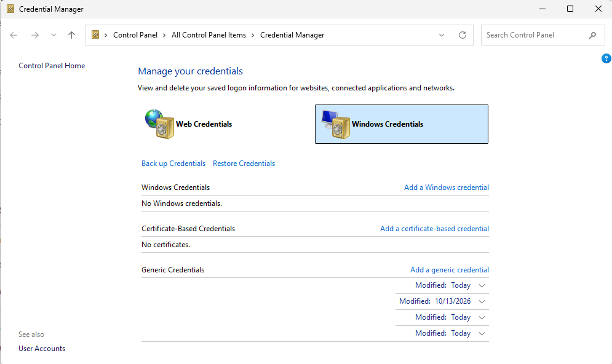The width and height of the screenshot is (612, 364).
Task: Click the Credential Manager title bar icon
Action: click(10, 9)
